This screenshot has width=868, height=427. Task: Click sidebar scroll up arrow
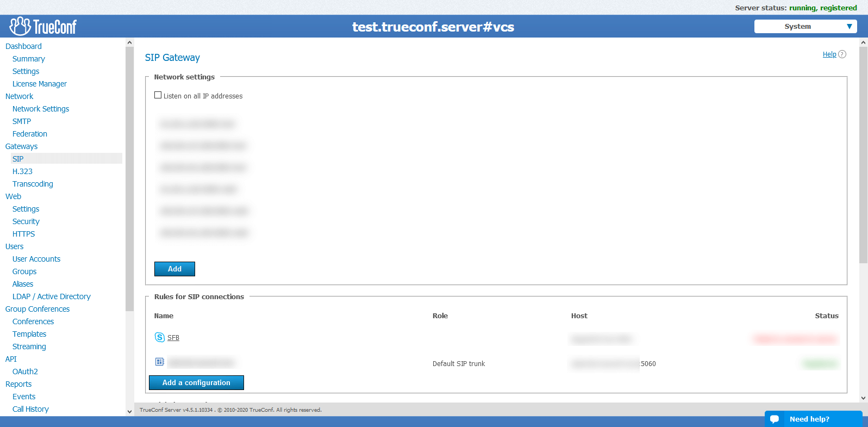click(129, 42)
